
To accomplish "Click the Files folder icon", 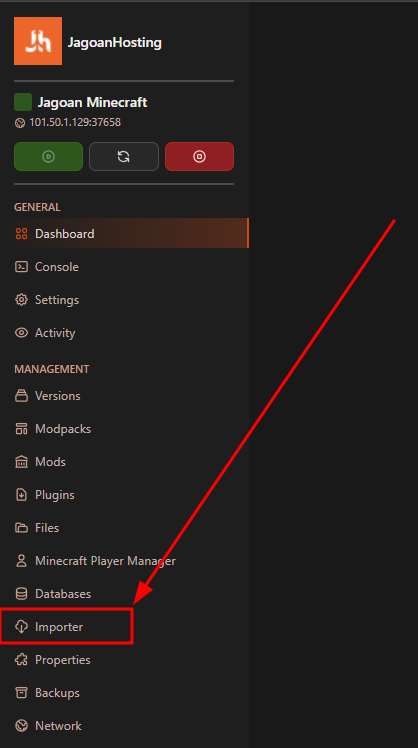I will tap(21, 528).
